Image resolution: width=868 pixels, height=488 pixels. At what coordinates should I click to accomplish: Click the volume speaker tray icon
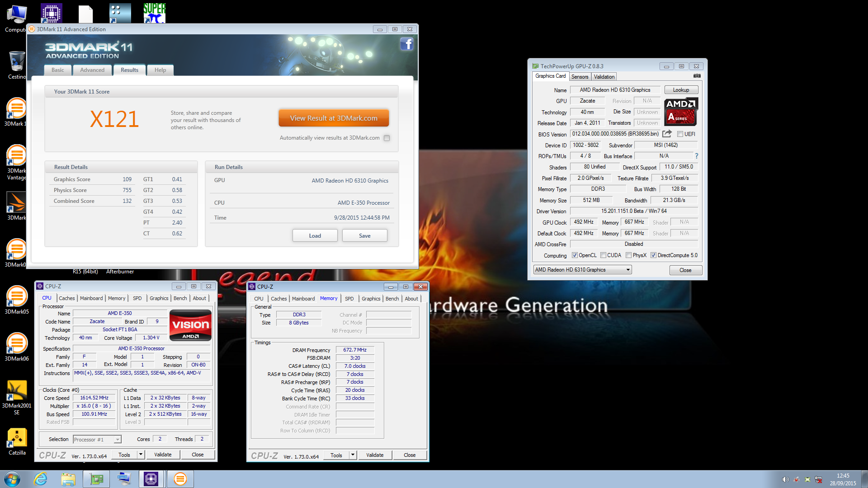785,479
